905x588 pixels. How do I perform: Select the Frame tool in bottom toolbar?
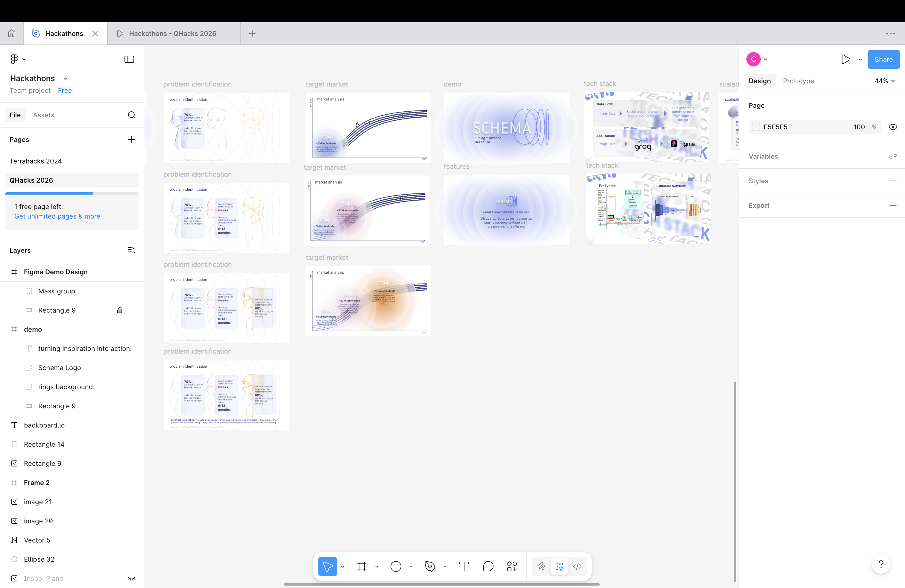coord(362,566)
